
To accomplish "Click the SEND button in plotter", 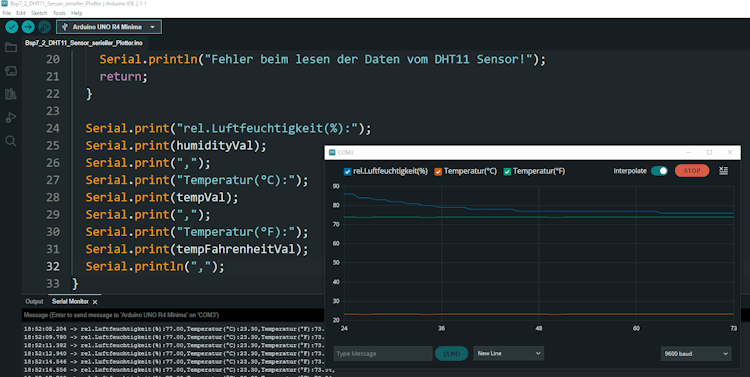I will (451, 354).
